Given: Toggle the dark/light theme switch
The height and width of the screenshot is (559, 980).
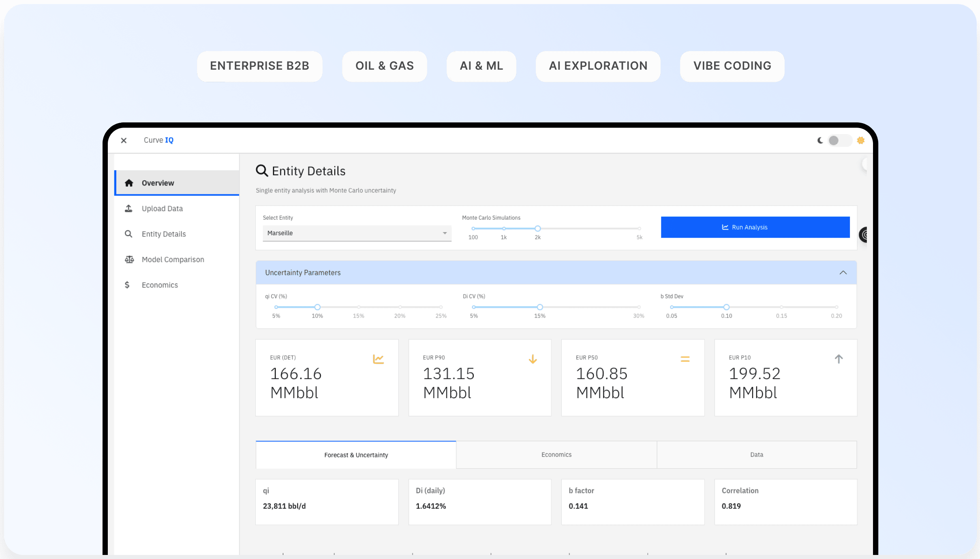Looking at the screenshot, I should pyautogui.click(x=839, y=140).
